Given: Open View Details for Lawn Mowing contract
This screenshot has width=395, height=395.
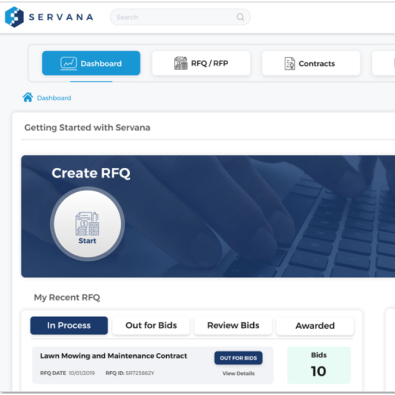Looking at the screenshot, I should tap(238, 373).
